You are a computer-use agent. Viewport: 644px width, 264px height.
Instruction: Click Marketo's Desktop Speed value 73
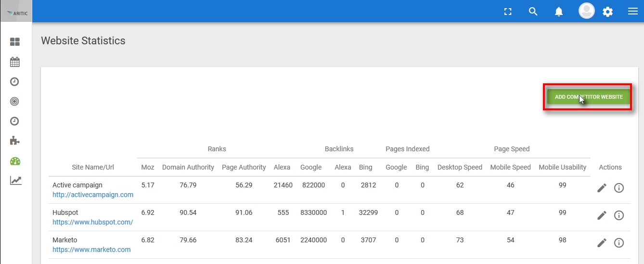pyautogui.click(x=460, y=240)
